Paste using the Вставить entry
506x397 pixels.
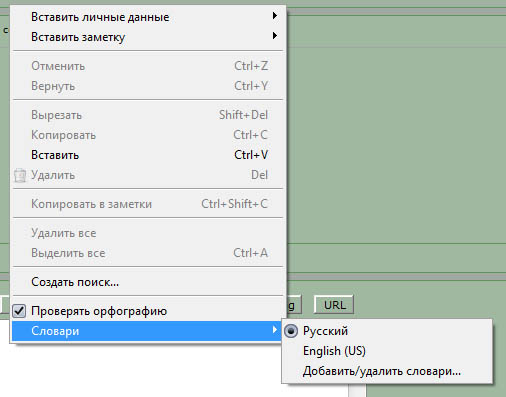pos(148,155)
